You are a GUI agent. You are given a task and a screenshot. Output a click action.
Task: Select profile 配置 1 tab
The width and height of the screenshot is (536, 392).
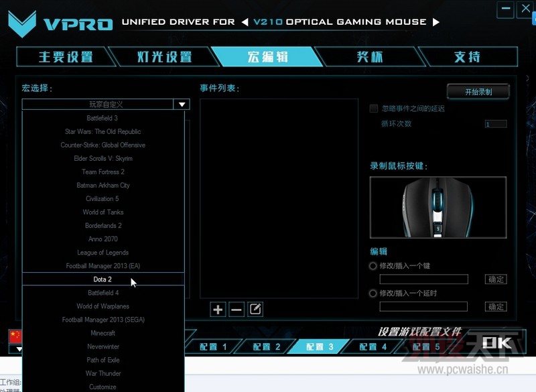coord(213,347)
